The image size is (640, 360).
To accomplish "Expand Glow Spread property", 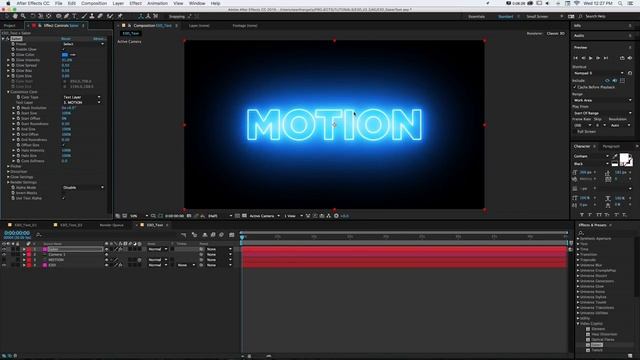I will tap(8, 65).
